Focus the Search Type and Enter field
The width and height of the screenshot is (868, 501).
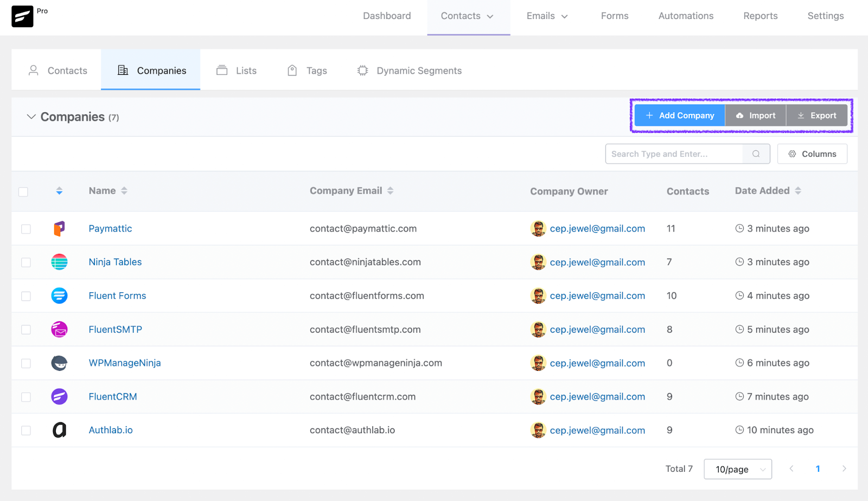(x=674, y=154)
